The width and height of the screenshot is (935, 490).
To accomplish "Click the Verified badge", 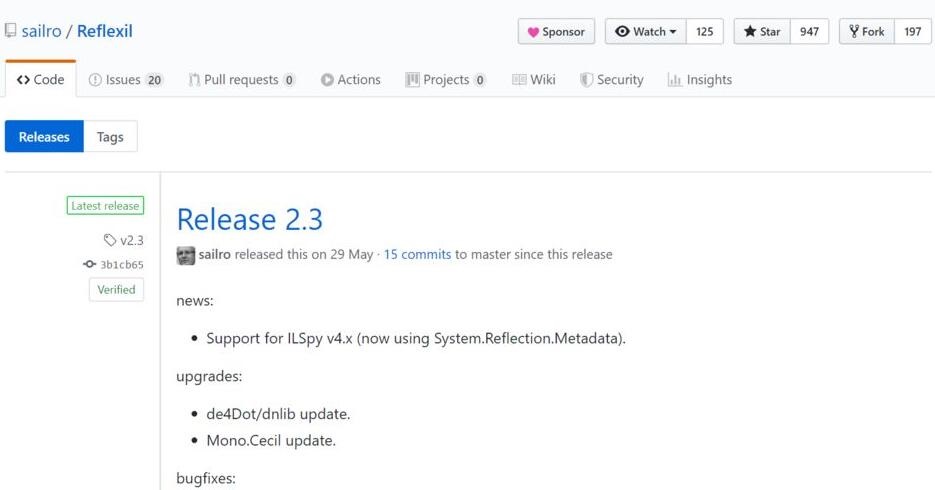I will pyautogui.click(x=116, y=290).
